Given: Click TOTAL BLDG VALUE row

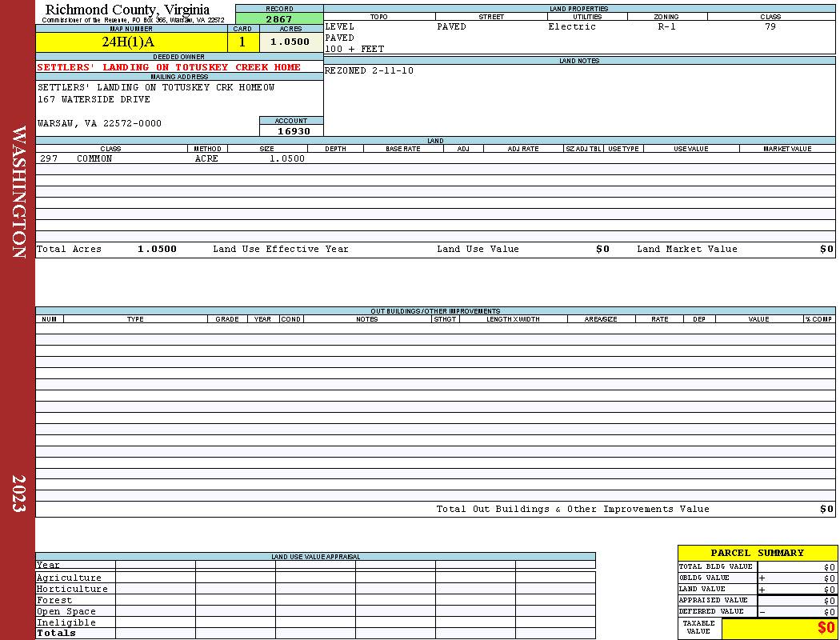Looking at the screenshot, I should 757,566.
